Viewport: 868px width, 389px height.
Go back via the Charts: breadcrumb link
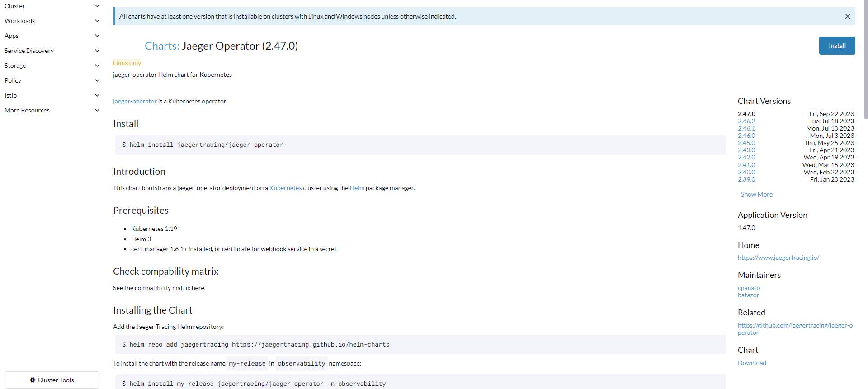(162, 46)
